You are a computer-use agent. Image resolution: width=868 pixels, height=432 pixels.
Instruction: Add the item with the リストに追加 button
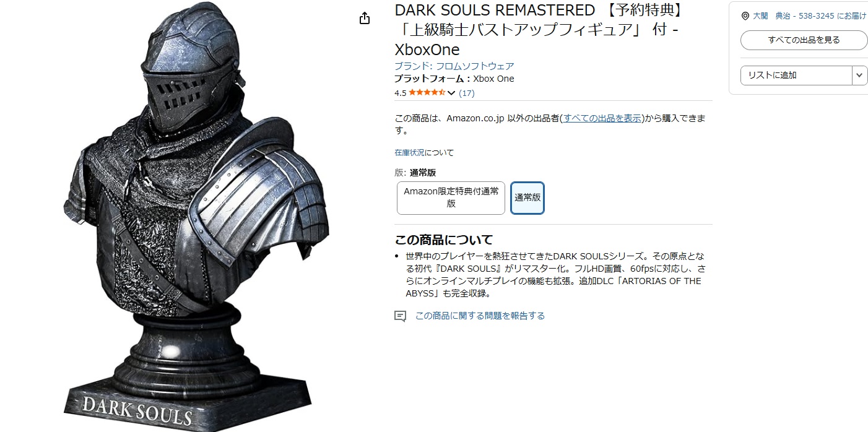(796, 76)
